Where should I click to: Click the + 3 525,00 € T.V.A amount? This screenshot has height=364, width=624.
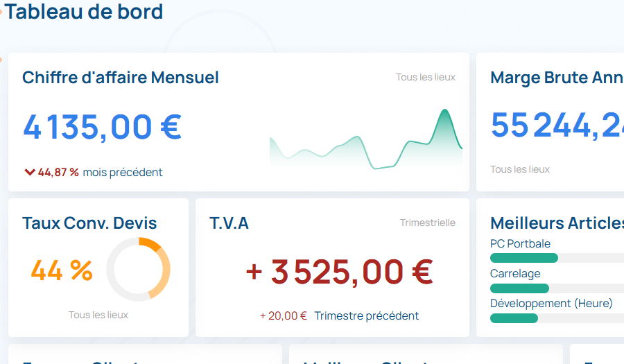point(339,271)
